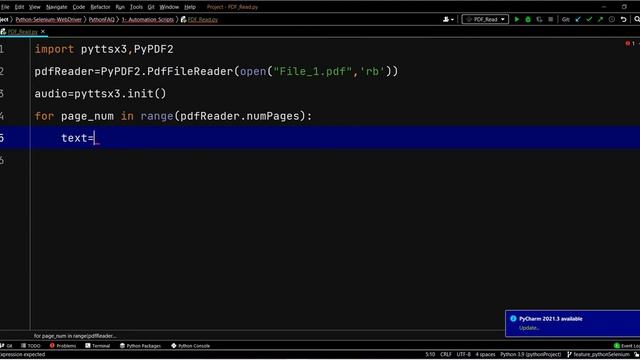The height and width of the screenshot is (360, 640).
Task: Show Git history with the clock icon
Action: pyautogui.click(x=611, y=19)
